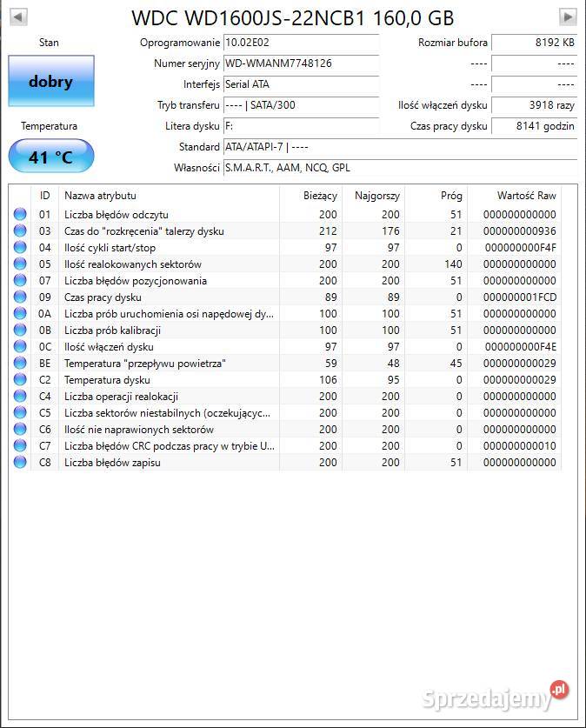The height and width of the screenshot is (728, 586).
Task: Select attribute row 'Temperatura dysku'
Action: pyautogui.click(x=285, y=379)
